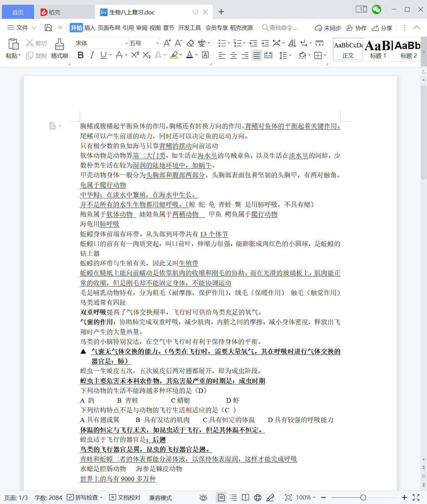427x504 pixels.
Task: Switch to the 稻壳 tab
Action: [64, 12]
